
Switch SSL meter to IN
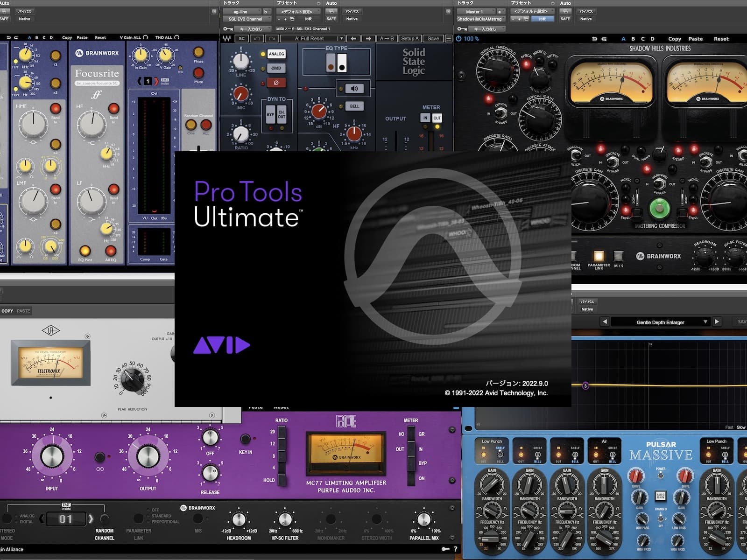[425, 118]
